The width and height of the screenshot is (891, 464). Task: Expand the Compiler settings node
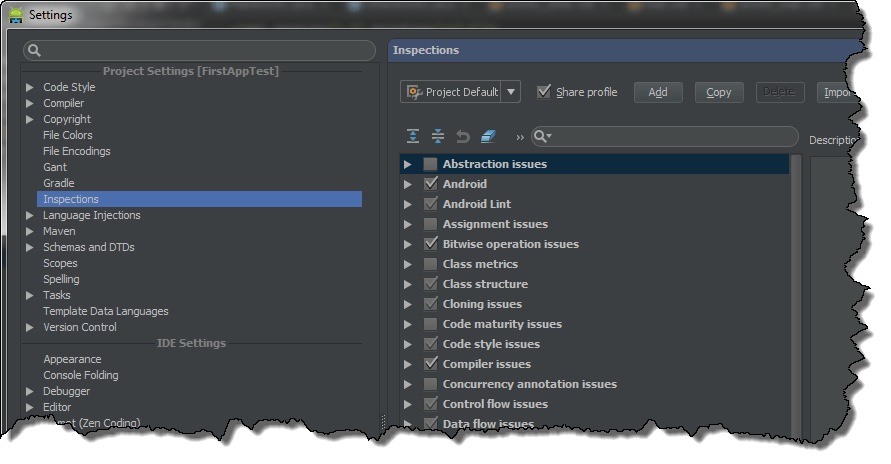tap(30, 103)
